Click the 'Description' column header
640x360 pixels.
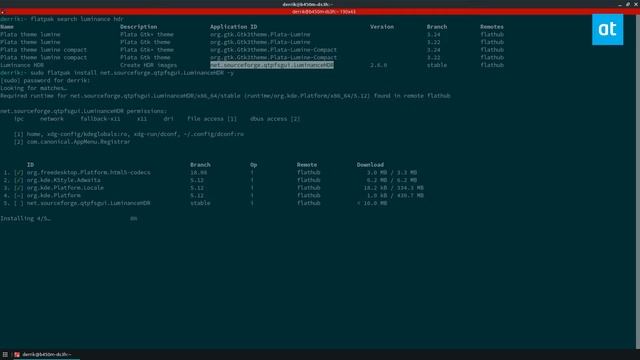138,27
